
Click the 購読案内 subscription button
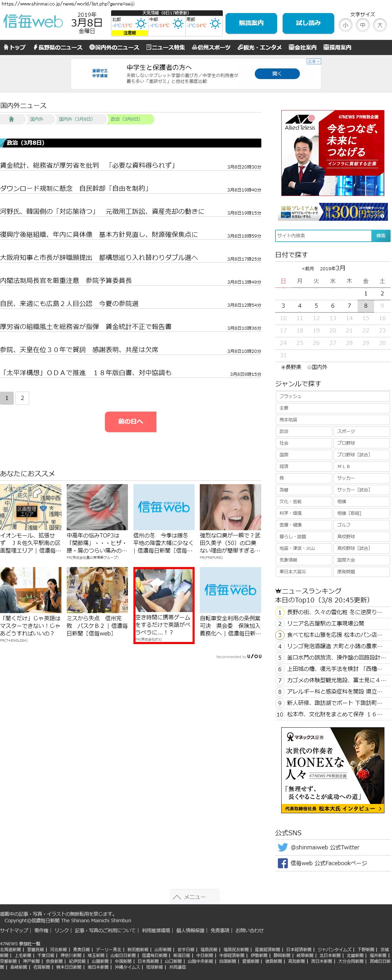[x=251, y=23]
